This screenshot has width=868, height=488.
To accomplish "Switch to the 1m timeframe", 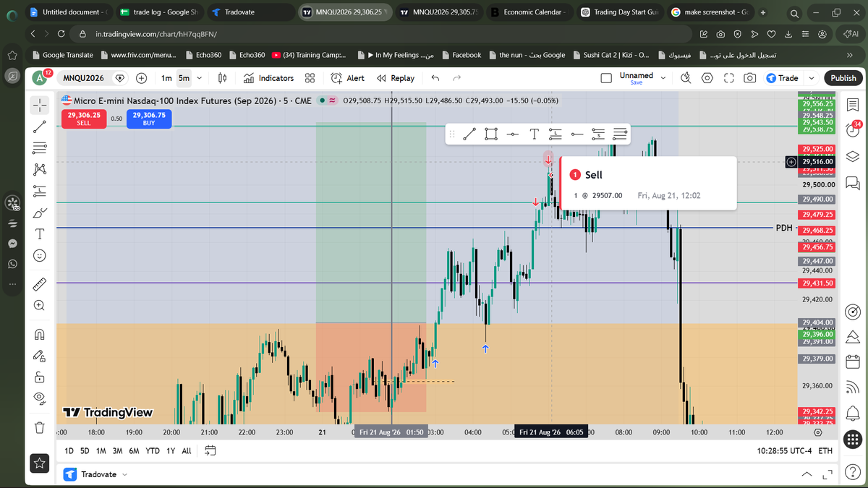I will 166,78.
